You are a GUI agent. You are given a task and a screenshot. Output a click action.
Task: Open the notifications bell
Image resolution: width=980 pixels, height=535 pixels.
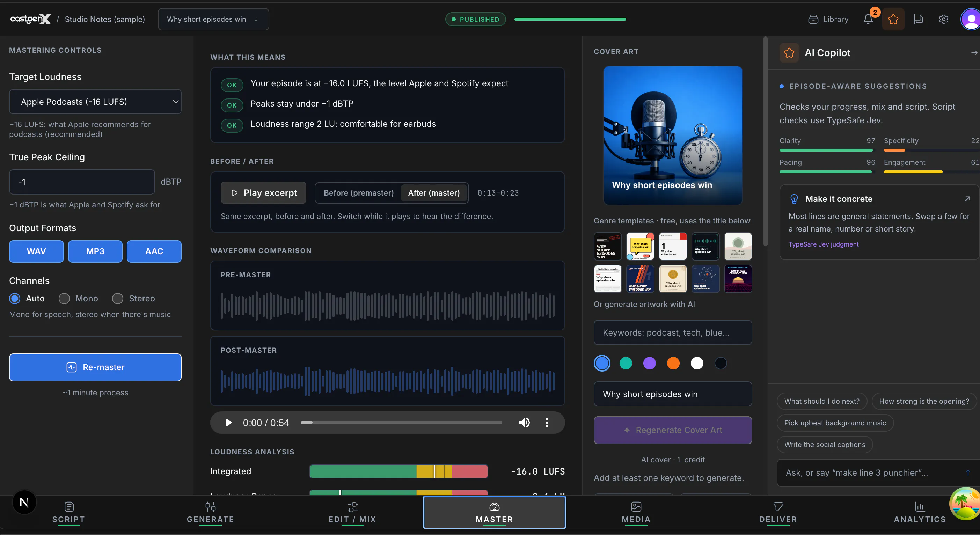point(868,19)
